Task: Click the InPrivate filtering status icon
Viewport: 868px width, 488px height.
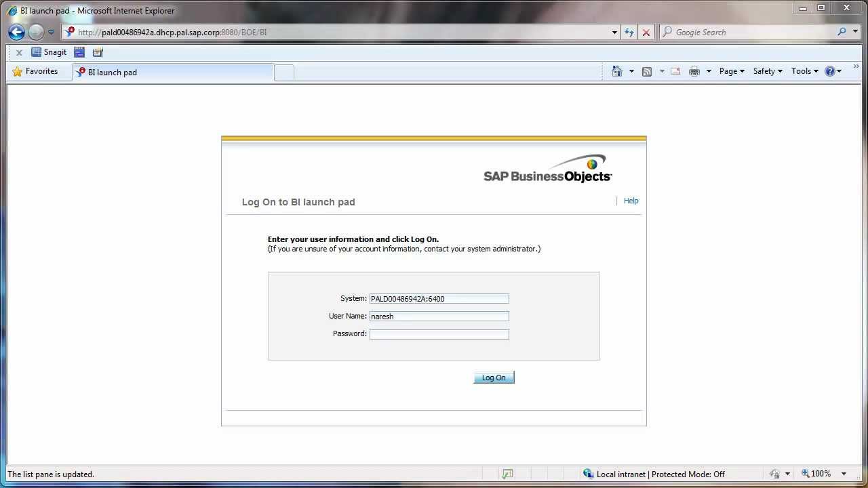Action: click(774, 474)
